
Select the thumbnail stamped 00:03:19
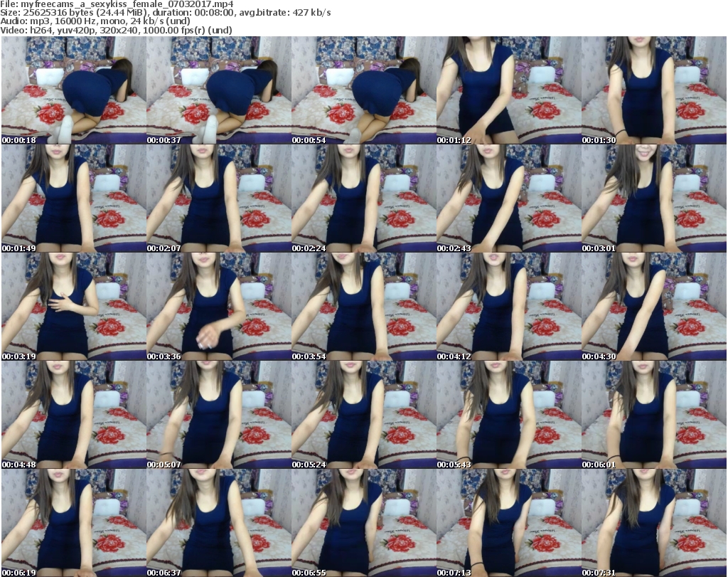pyautogui.click(x=74, y=307)
